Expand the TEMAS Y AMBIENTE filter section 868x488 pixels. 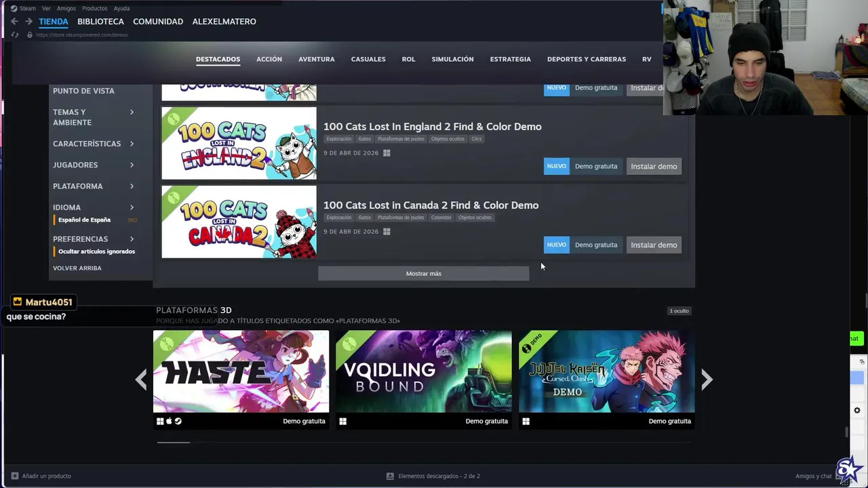pos(94,117)
